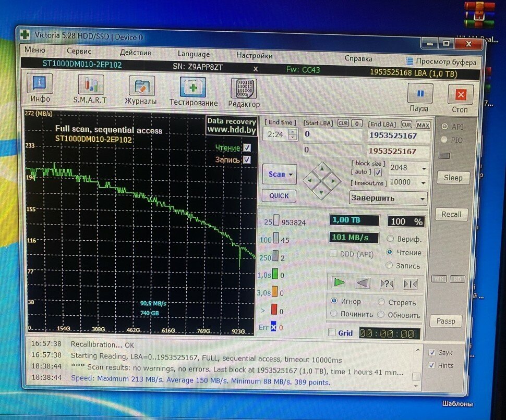Open the Действия menu
Screen dimensions: 506x420
(135, 53)
